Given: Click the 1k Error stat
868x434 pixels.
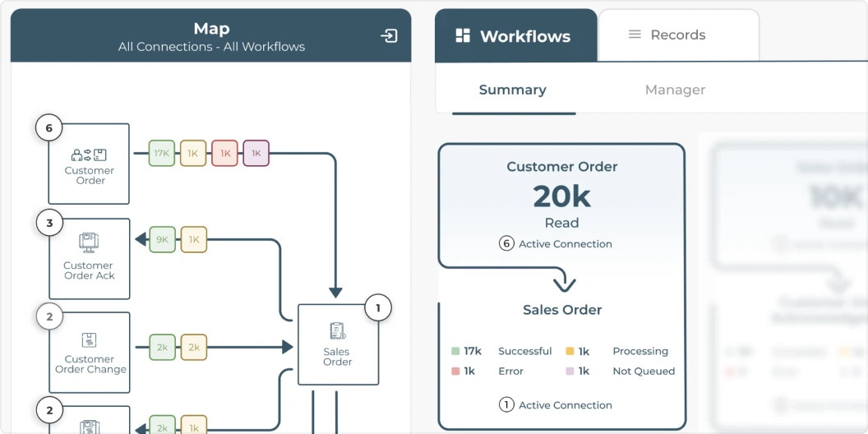Looking at the screenshot, I should (487, 371).
